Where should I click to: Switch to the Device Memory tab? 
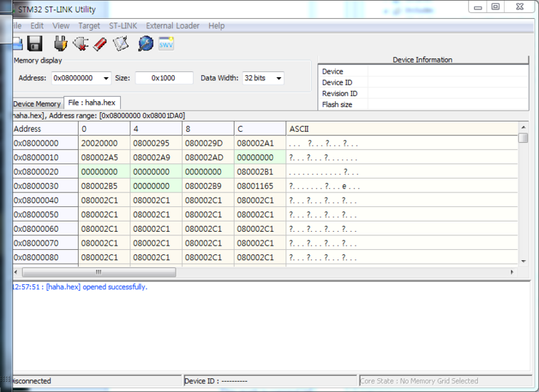(x=37, y=103)
